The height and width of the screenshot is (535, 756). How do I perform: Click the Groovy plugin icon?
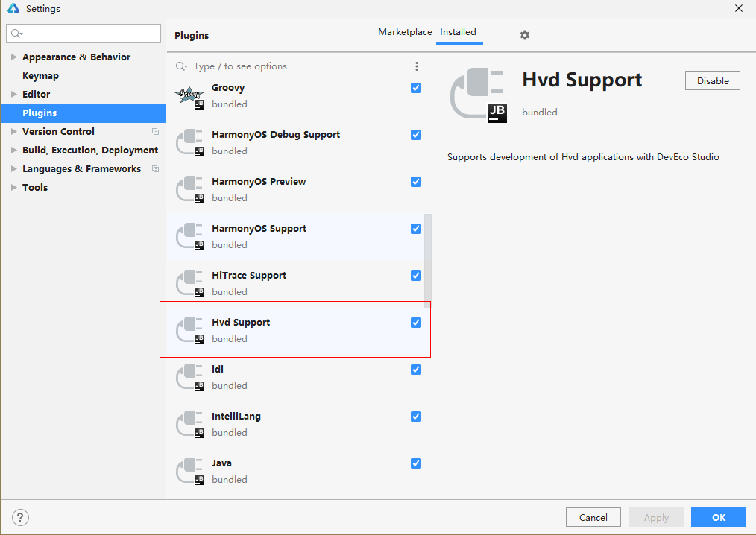pyautogui.click(x=190, y=97)
